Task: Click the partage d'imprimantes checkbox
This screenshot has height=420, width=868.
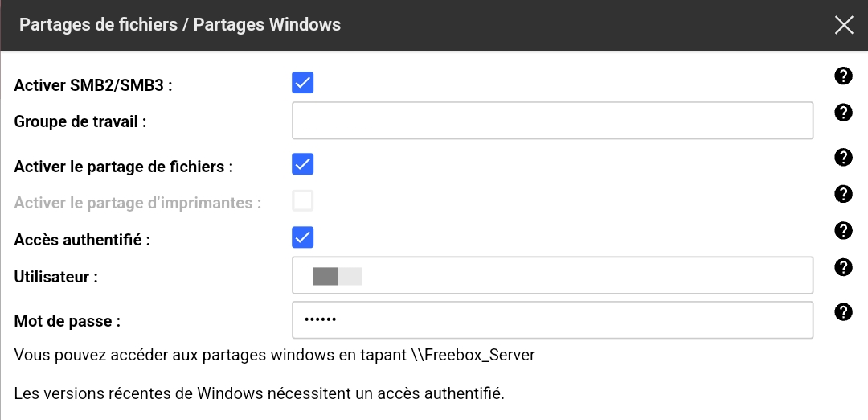Action: (x=302, y=201)
